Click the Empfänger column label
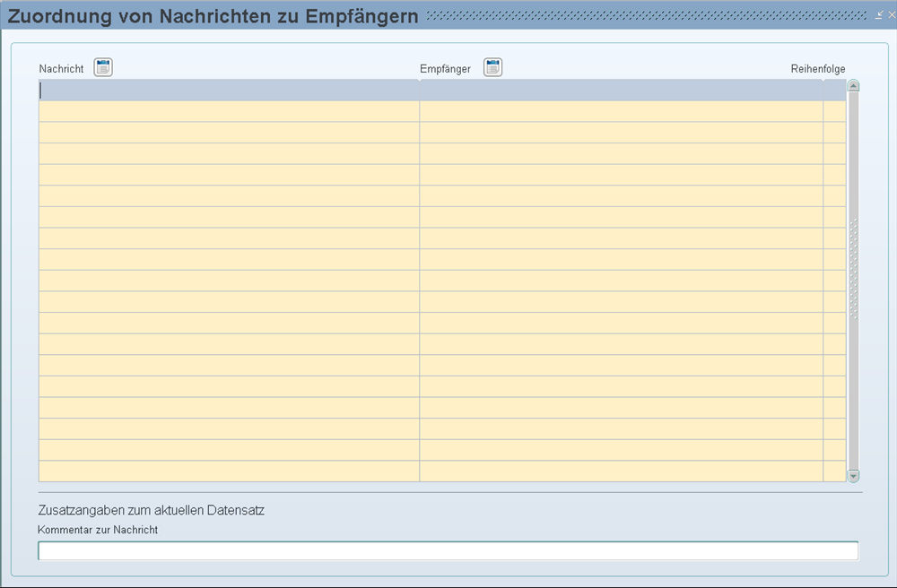This screenshot has height=588, width=897. click(x=445, y=69)
